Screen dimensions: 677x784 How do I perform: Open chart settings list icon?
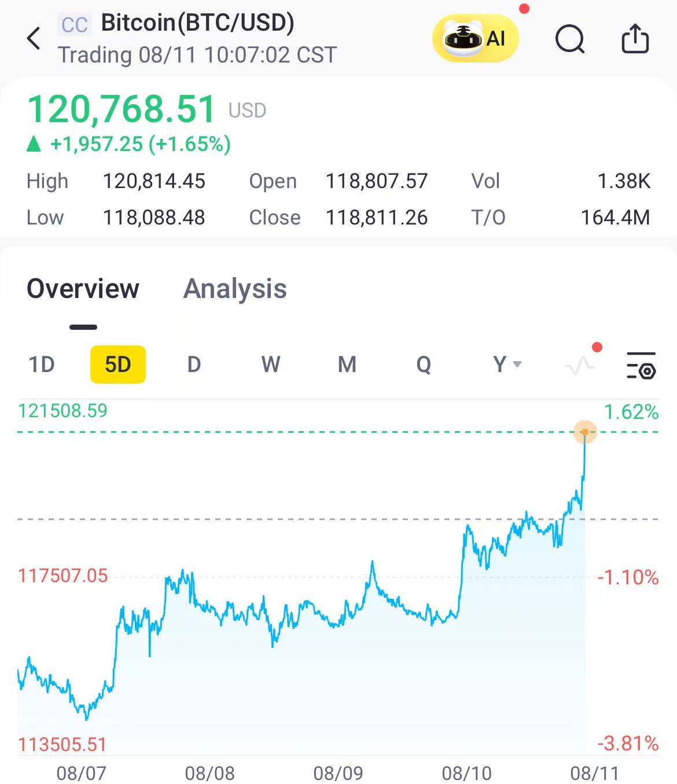pos(641,365)
